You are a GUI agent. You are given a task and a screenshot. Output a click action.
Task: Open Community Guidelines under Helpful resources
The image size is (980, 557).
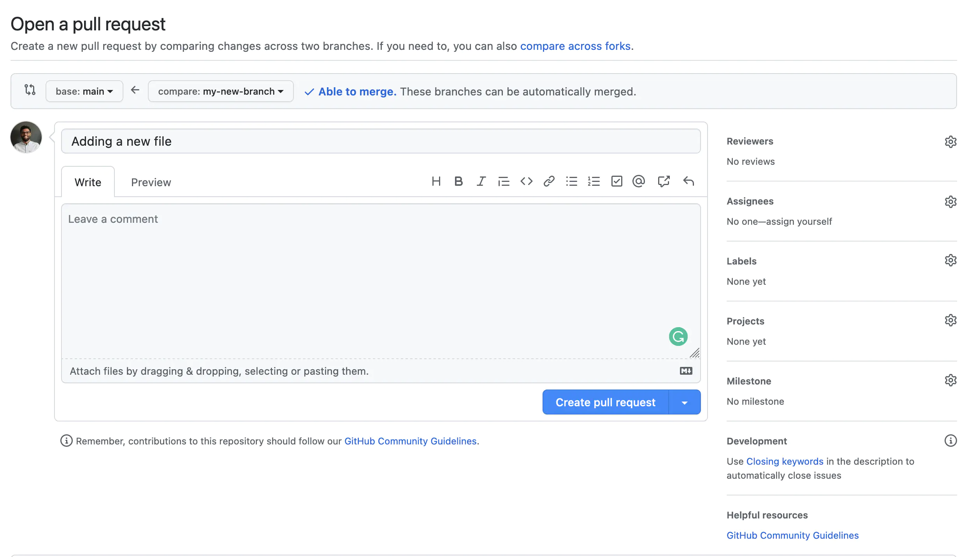792,535
